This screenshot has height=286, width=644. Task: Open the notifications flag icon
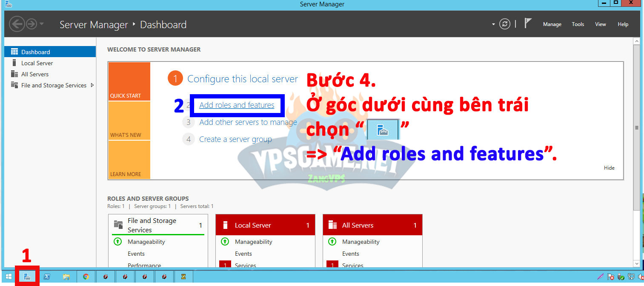(x=528, y=24)
